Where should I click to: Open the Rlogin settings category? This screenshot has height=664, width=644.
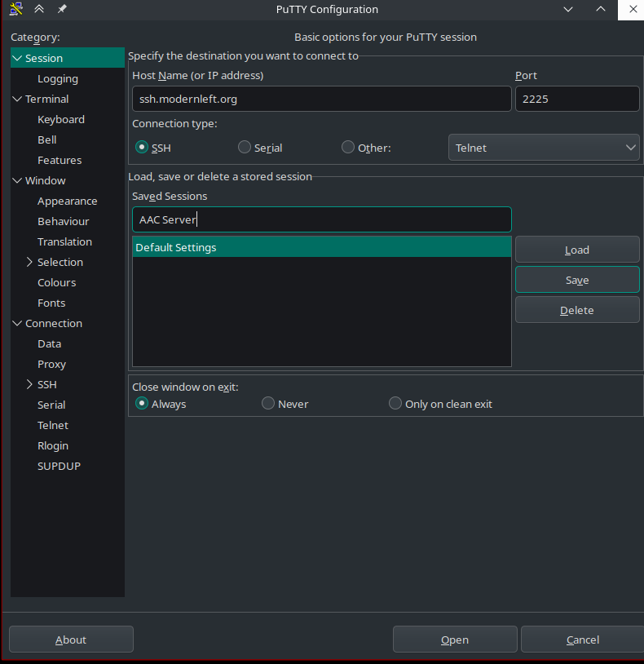(53, 445)
